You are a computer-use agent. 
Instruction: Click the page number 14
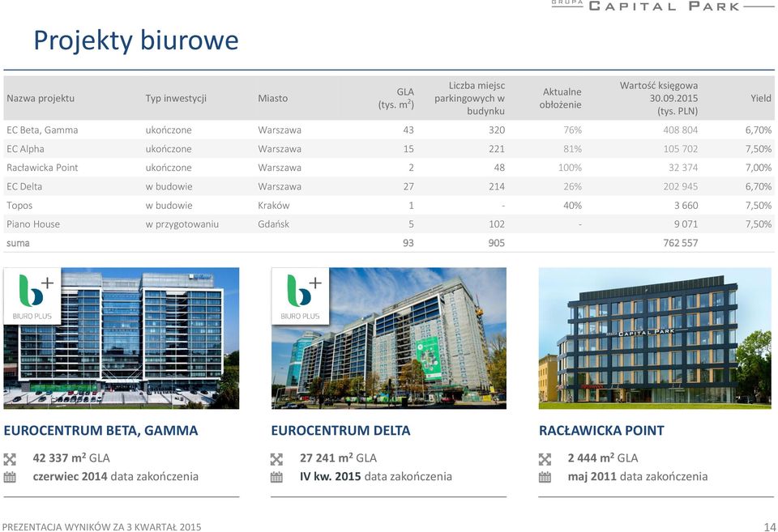pyautogui.click(x=770, y=527)
